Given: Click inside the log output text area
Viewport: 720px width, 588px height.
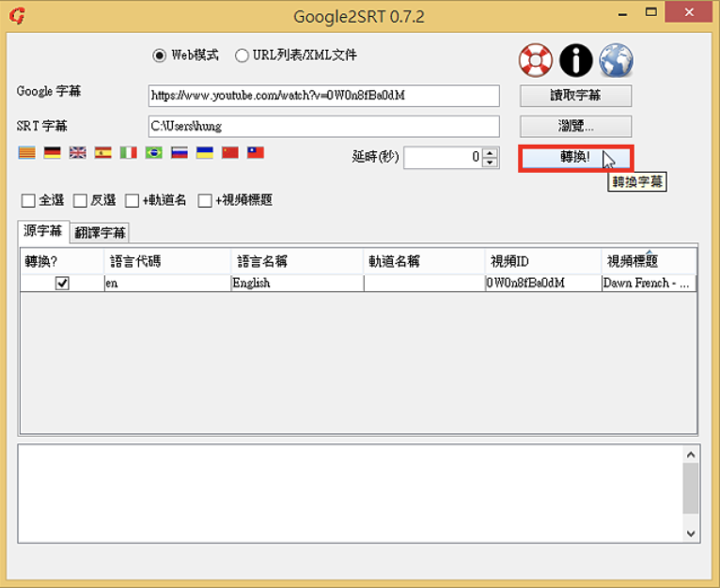Looking at the screenshot, I should [x=350, y=493].
